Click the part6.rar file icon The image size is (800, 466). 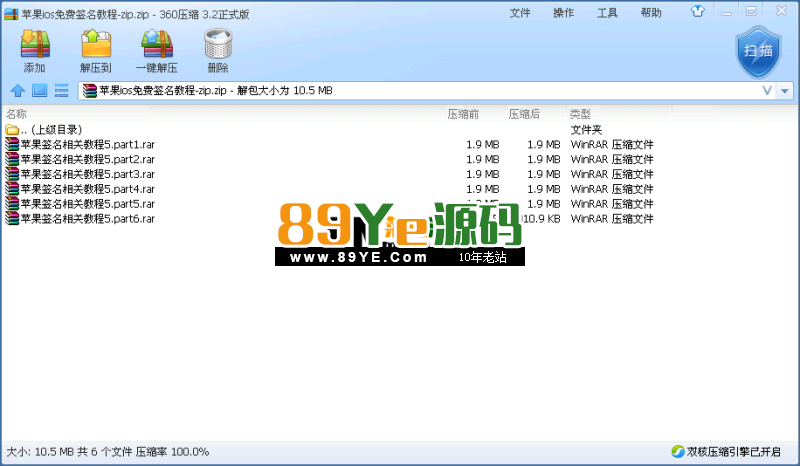click(x=12, y=218)
